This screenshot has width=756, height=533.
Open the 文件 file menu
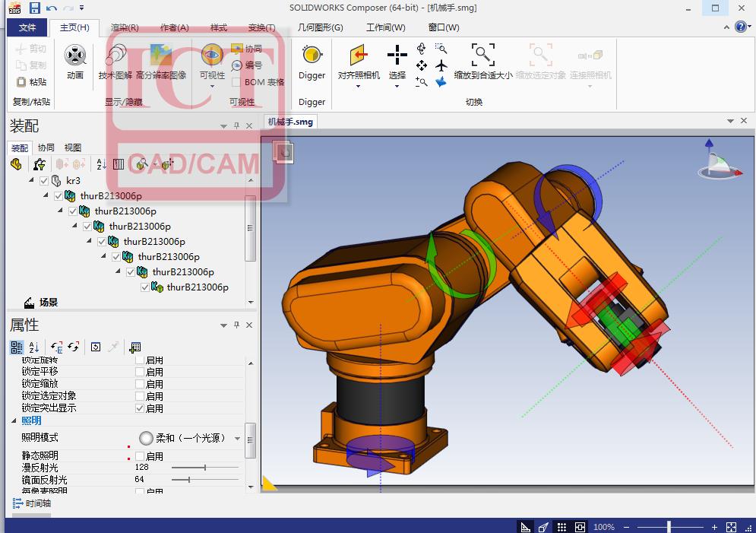click(27, 27)
